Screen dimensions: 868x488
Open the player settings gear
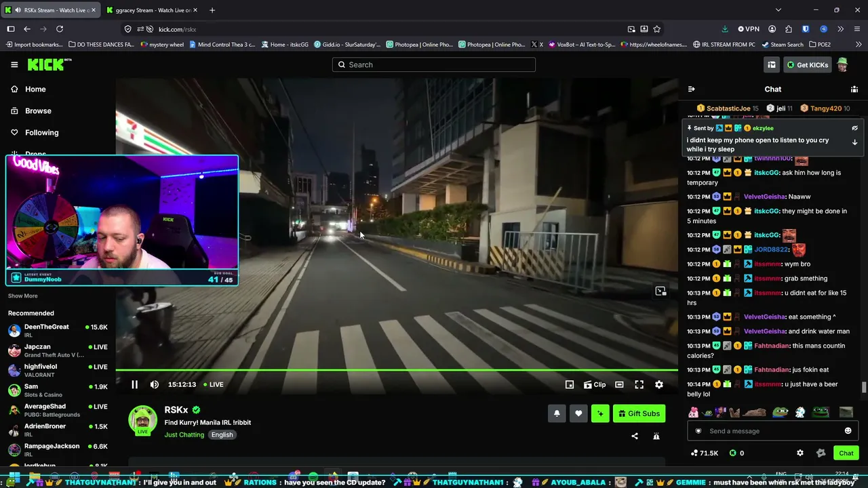659,384
